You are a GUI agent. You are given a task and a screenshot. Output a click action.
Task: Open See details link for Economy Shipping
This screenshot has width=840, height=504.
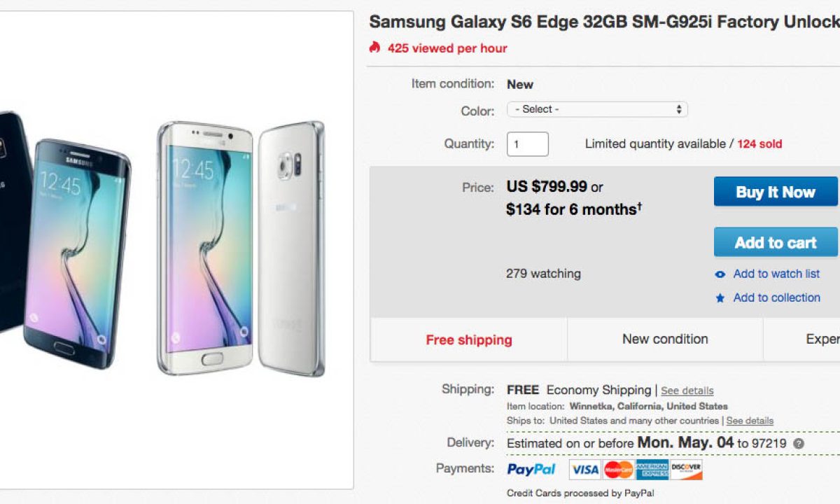tap(687, 391)
